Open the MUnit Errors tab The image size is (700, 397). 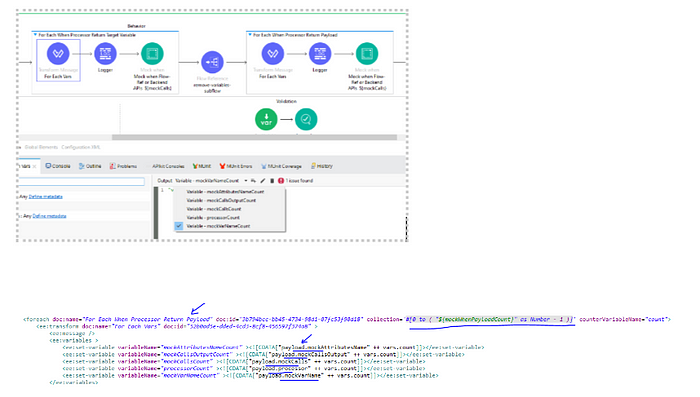click(236, 166)
